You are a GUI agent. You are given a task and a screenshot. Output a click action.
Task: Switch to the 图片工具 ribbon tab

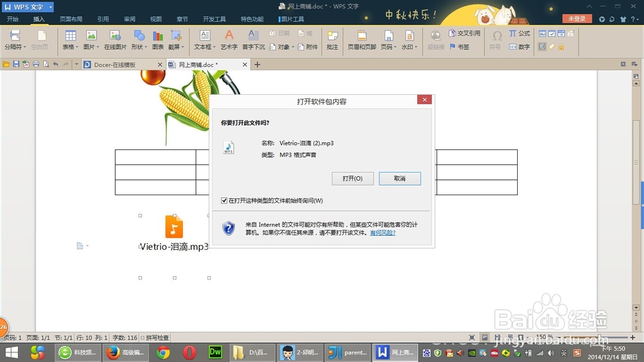[x=291, y=19]
